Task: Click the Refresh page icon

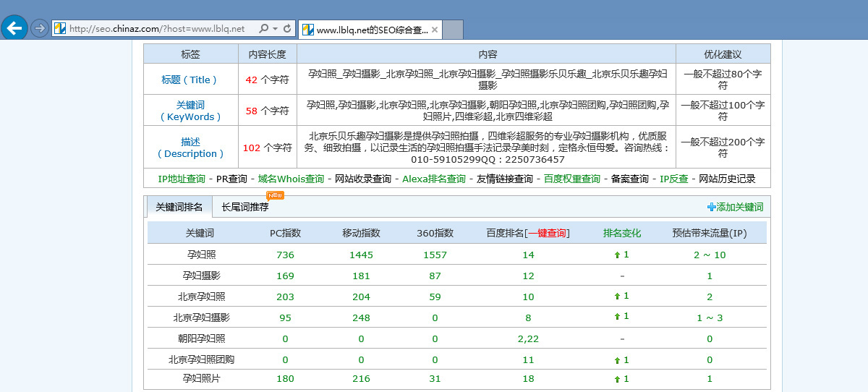Action: click(287, 29)
